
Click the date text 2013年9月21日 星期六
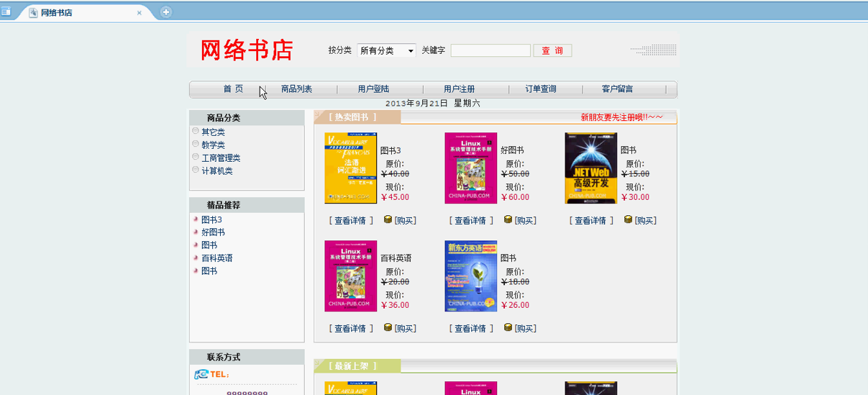(x=433, y=104)
